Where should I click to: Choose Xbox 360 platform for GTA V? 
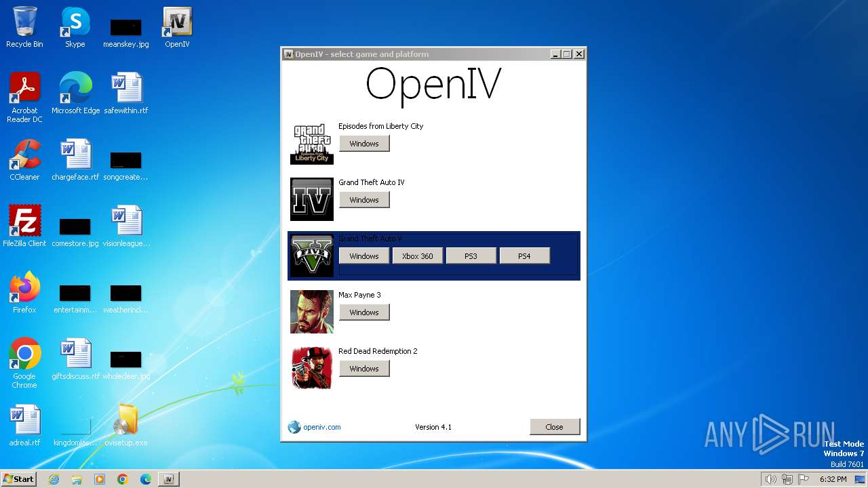coord(418,256)
